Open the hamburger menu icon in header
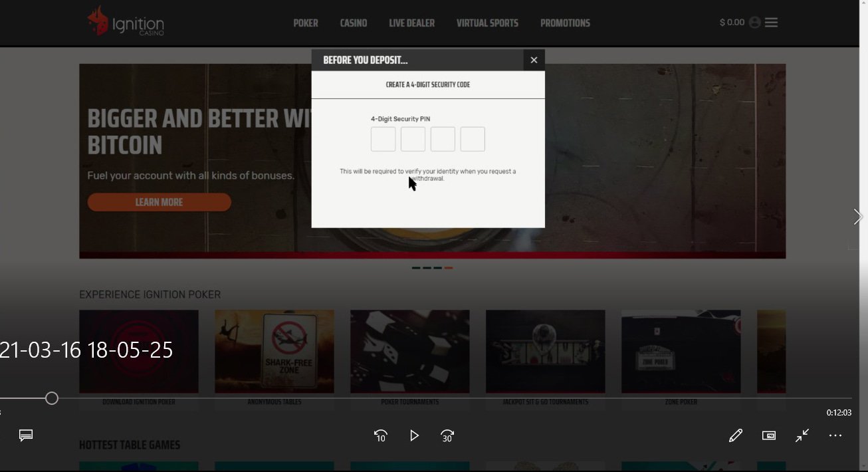Viewport: 868px width, 472px height. [771, 23]
